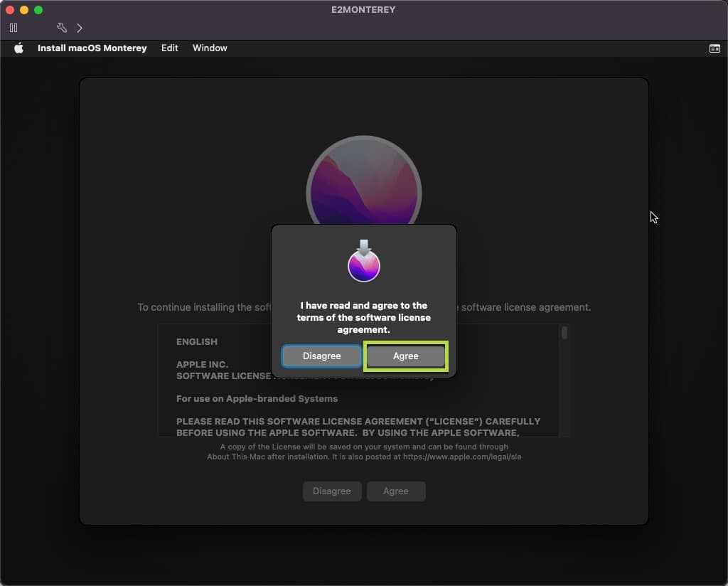This screenshot has width=728, height=586.
Task: Click Agree in the confirmation dialog
Action: pos(406,356)
